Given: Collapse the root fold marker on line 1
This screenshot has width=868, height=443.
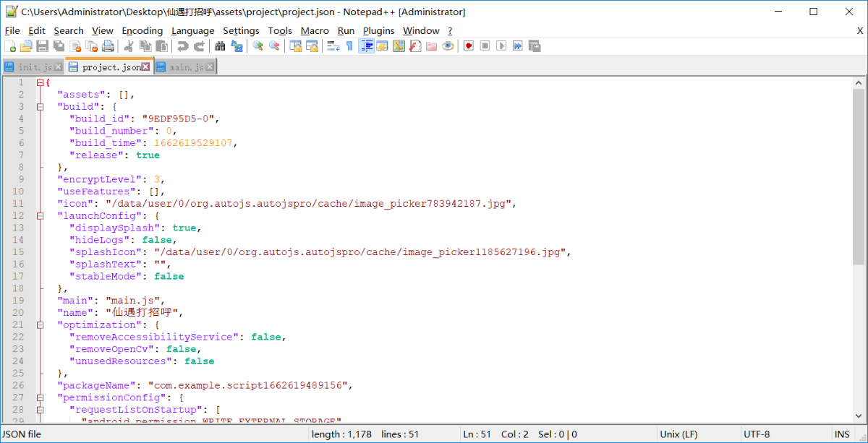Looking at the screenshot, I should (x=40, y=82).
